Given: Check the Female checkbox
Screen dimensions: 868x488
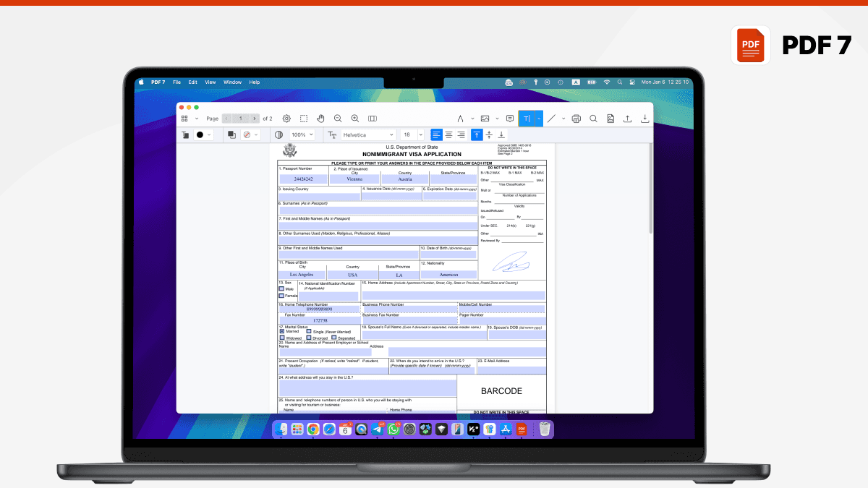Looking at the screenshot, I should click(x=281, y=296).
